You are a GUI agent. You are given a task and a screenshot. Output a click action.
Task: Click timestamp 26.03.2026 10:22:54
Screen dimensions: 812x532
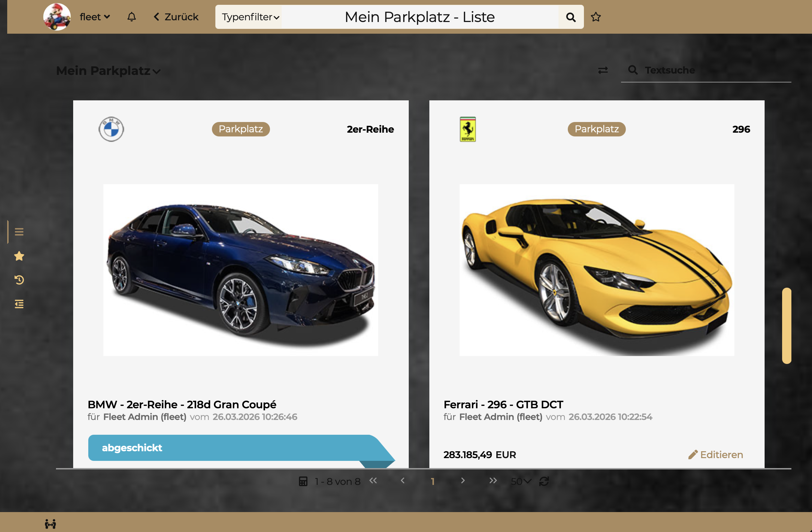pyautogui.click(x=610, y=417)
